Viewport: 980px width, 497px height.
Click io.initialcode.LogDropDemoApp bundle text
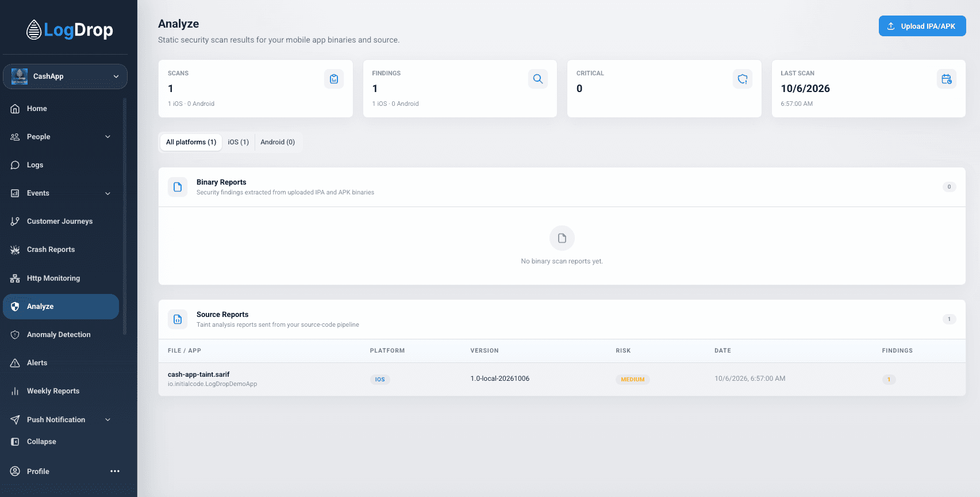tap(213, 384)
